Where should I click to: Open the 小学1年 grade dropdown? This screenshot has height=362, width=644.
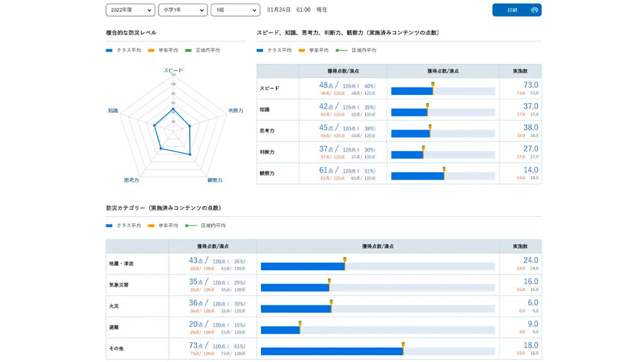[183, 10]
